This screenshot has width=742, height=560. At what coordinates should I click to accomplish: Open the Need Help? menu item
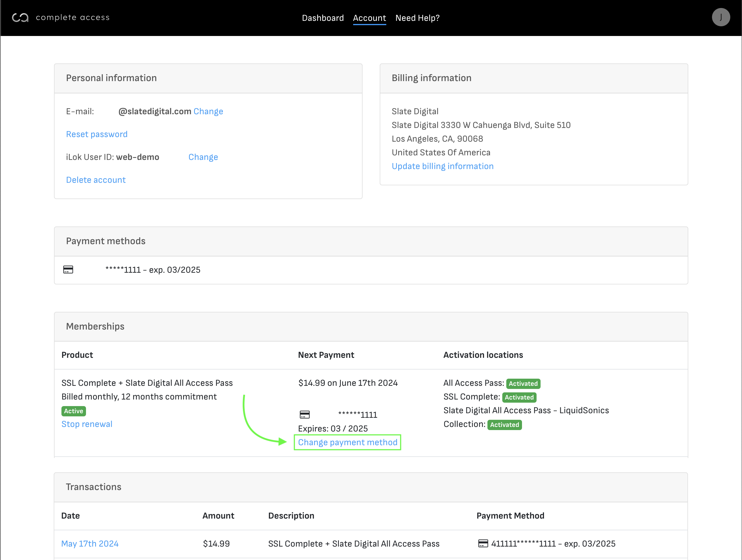coord(417,18)
